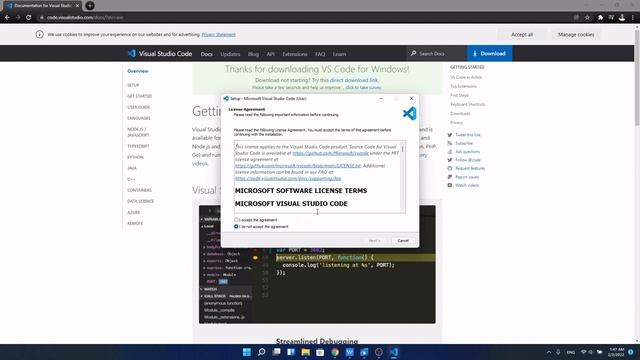The width and height of the screenshot is (640, 360).
Task: Click 'Keyboard Shortcuts' in right sidebar
Action: (468, 104)
